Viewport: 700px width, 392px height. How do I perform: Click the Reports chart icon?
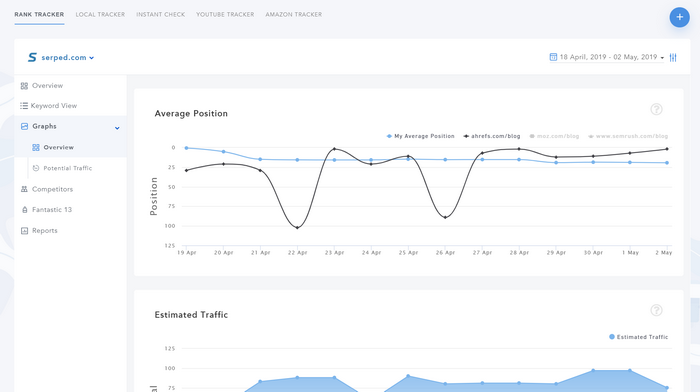tap(24, 231)
